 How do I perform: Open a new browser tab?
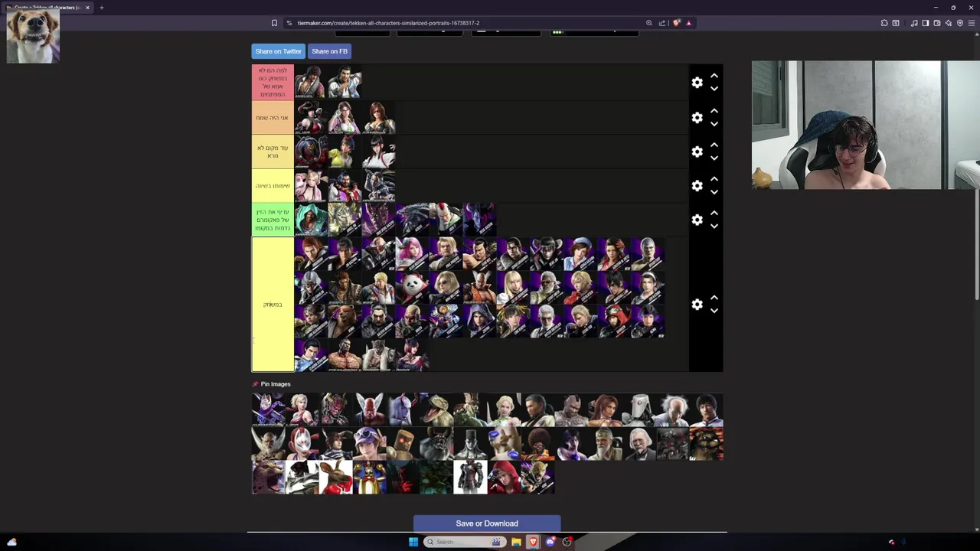point(101,8)
